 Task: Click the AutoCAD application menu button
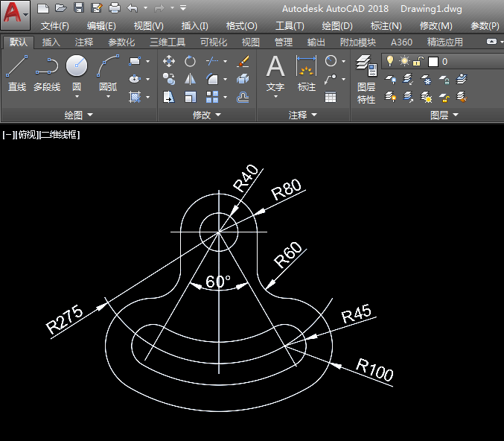[x=15, y=13]
